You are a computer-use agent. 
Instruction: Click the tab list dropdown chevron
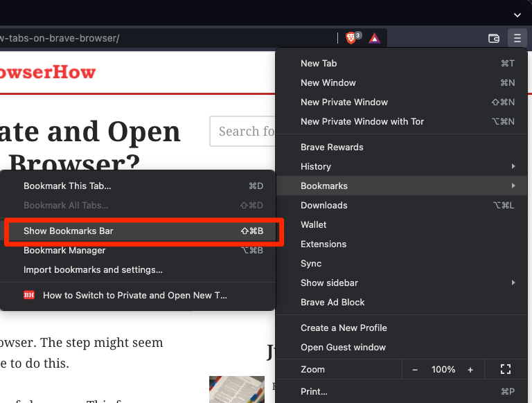517,15
